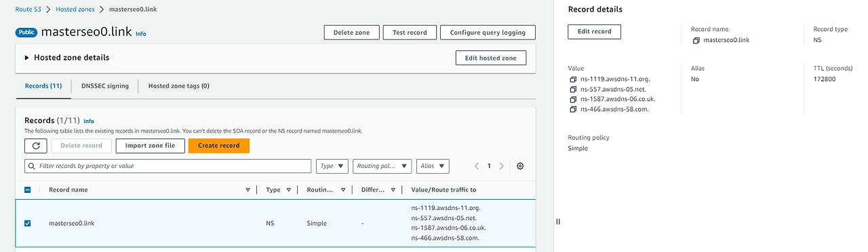
Task: Open table preferences gear icon
Action: pos(520,166)
